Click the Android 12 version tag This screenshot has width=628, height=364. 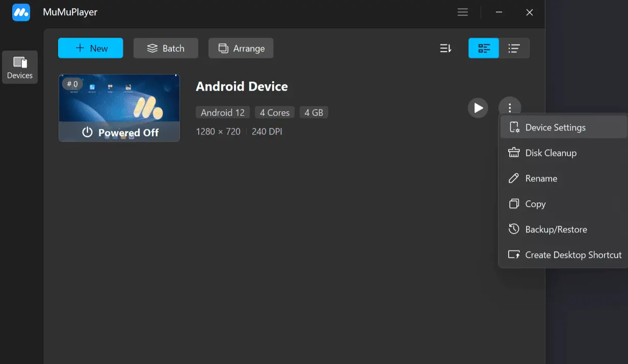click(223, 113)
